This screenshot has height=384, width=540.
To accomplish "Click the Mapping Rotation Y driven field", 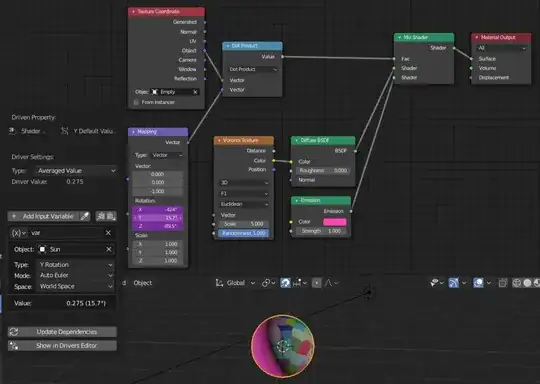I will (x=158, y=218).
